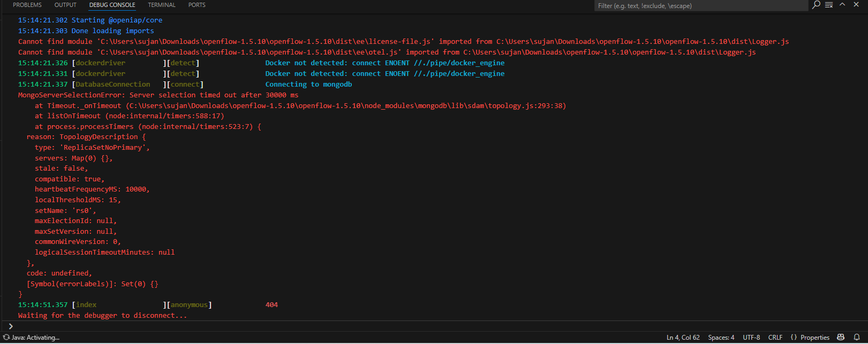Click the Java Activating sync status
Viewport: 868px width, 344px height.
[31, 337]
